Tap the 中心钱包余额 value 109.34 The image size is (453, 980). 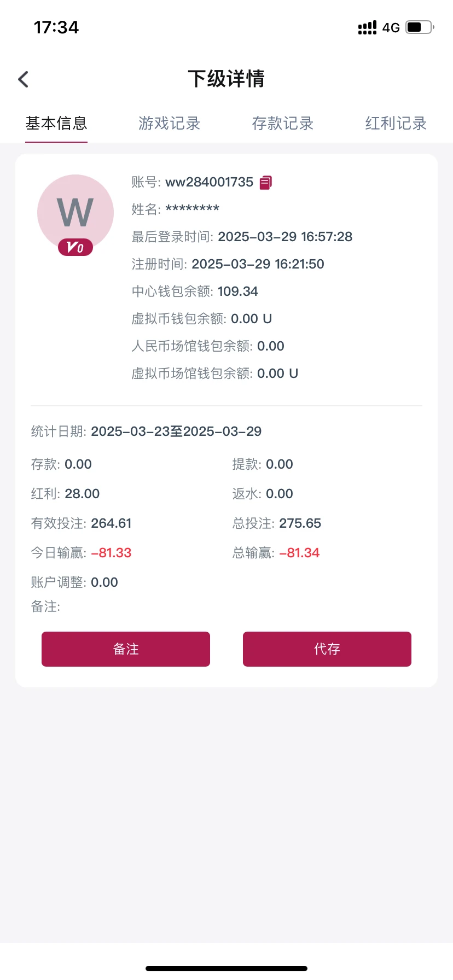tap(237, 291)
